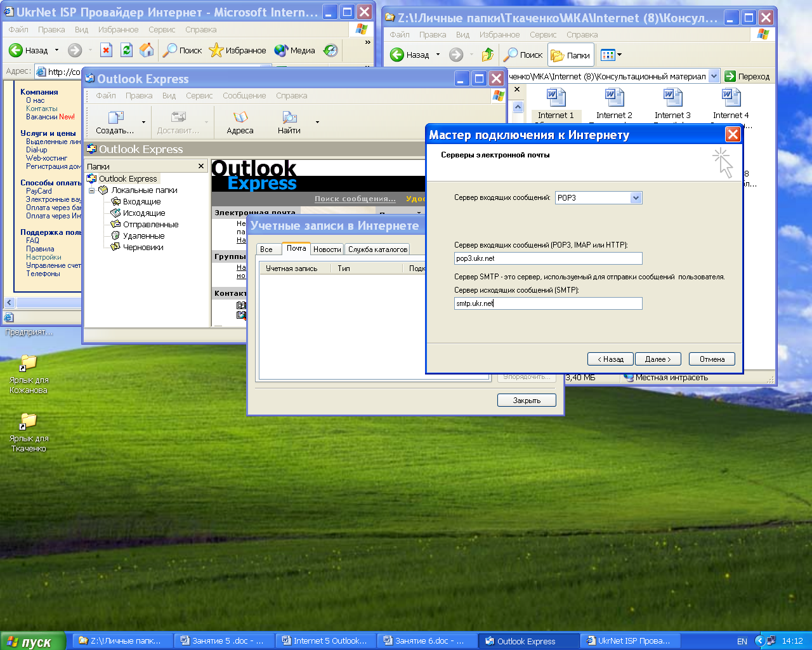
Task: Click Back dropdown arrow in Internet Explorer
Action: 57,50
